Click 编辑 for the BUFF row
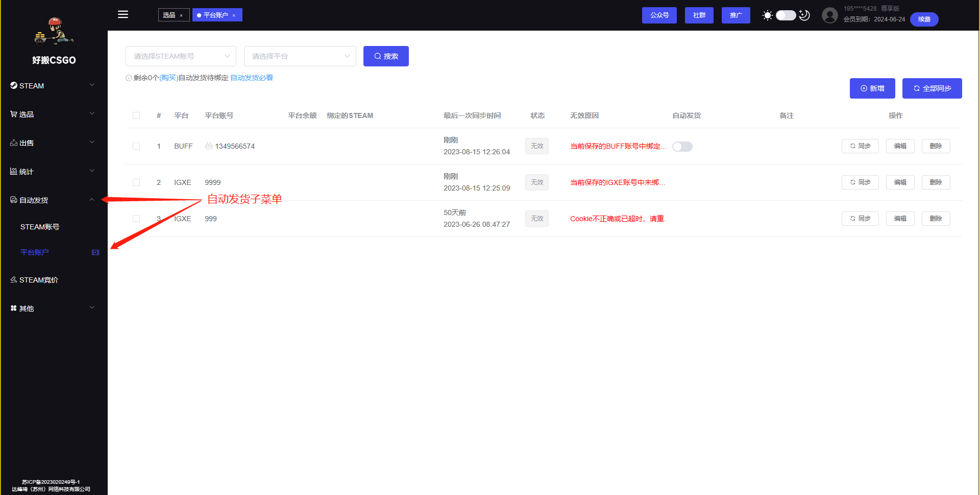This screenshot has width=980, height=495. click(x=900, y=146)
